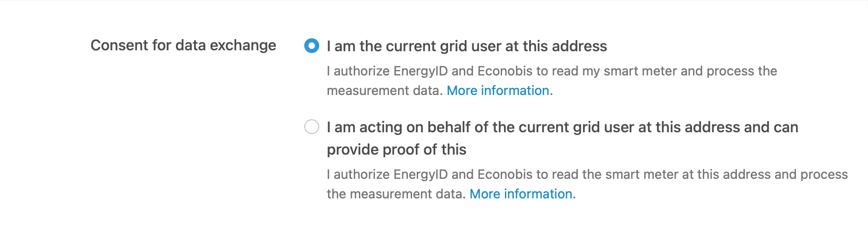Click "EnergyID" in the second option's description

420,174
